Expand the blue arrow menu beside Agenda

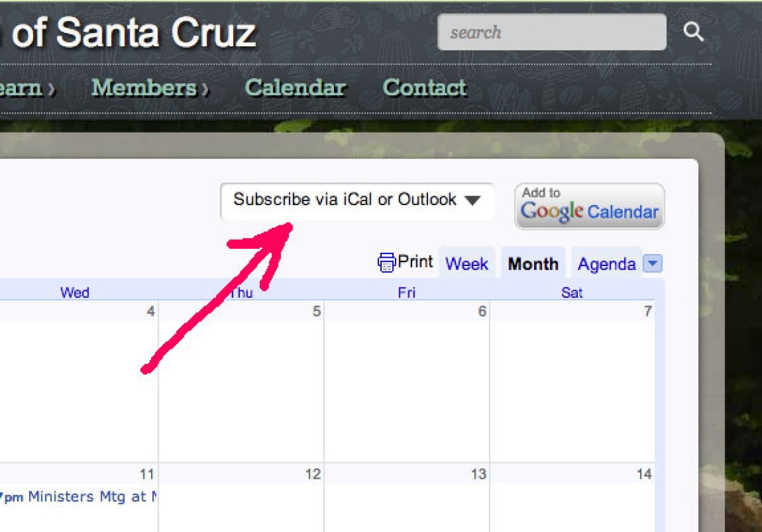[652, 263]
